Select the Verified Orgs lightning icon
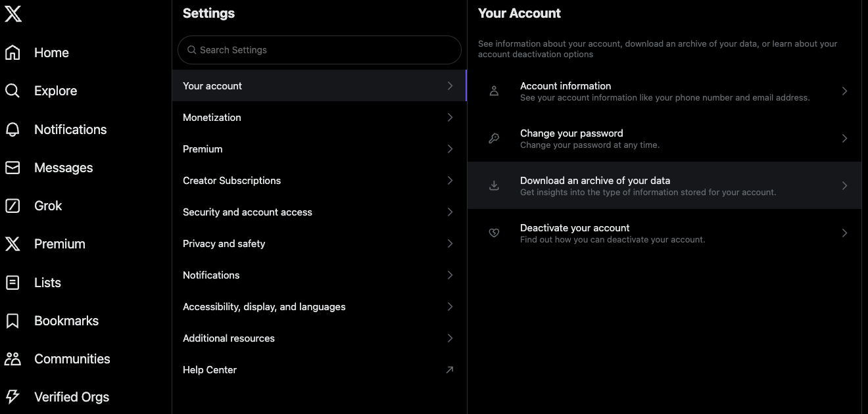The image size is (868, 414). 13,396
